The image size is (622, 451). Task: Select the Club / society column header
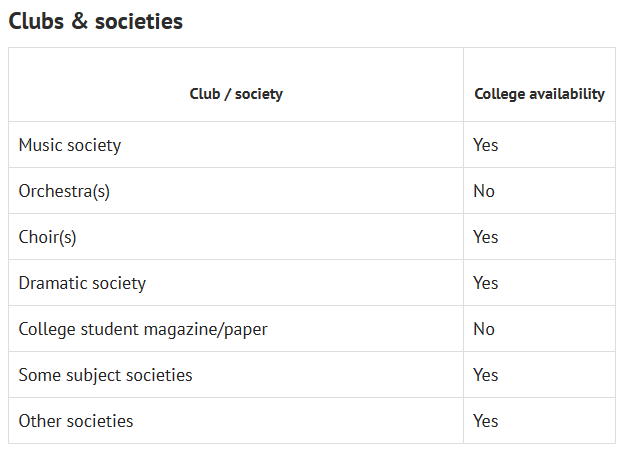[x=236, y=94]
